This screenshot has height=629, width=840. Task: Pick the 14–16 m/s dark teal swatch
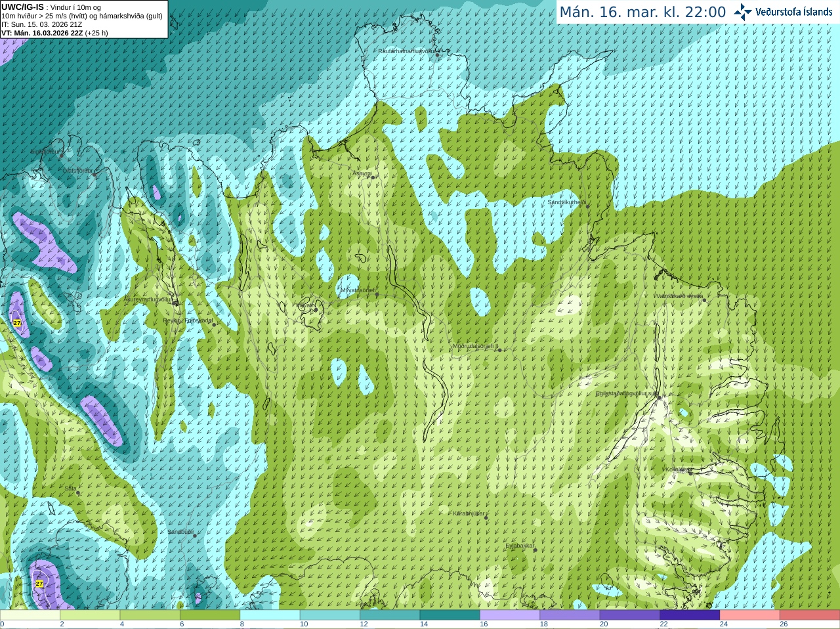click(x=450, y=615)
